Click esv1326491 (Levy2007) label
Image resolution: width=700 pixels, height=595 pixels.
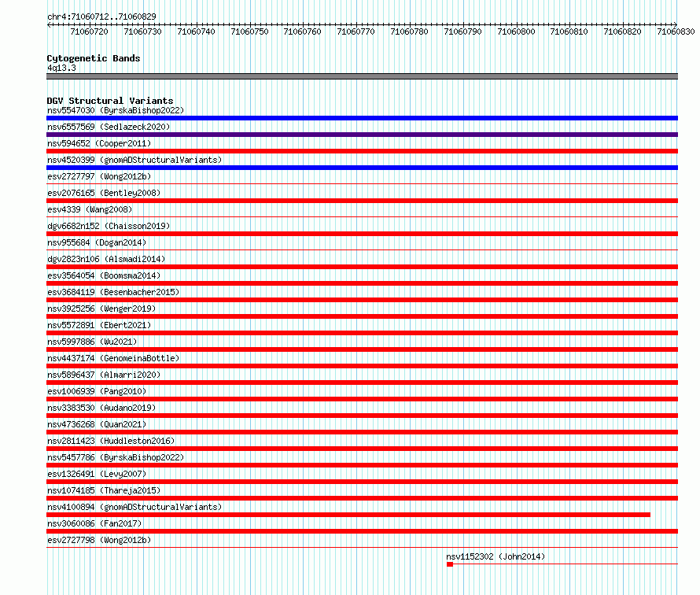[x=97, y=474]
